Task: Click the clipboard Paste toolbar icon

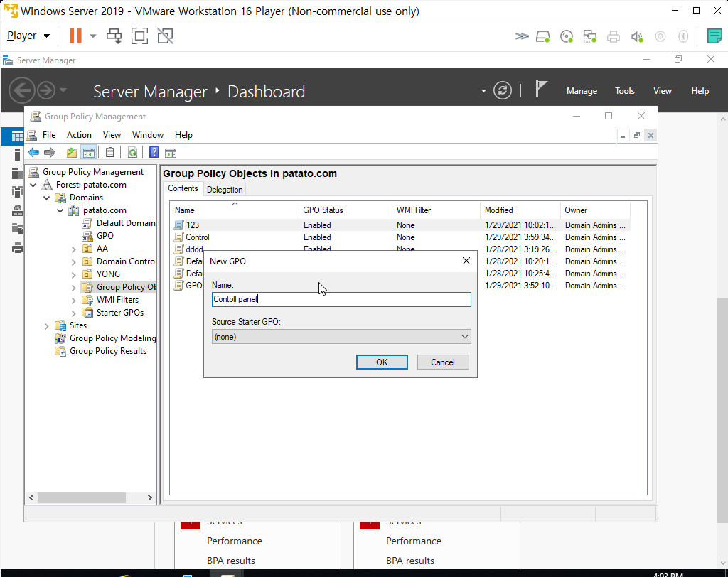Action: [110, 152]
